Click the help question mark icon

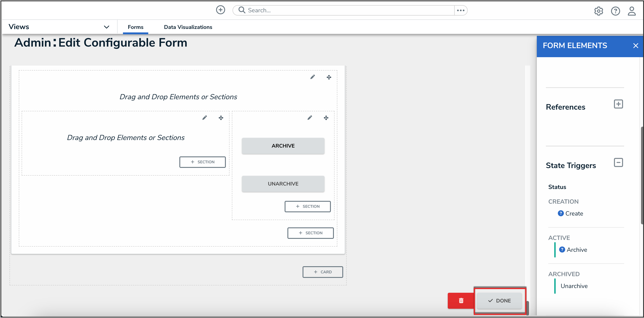615,11
